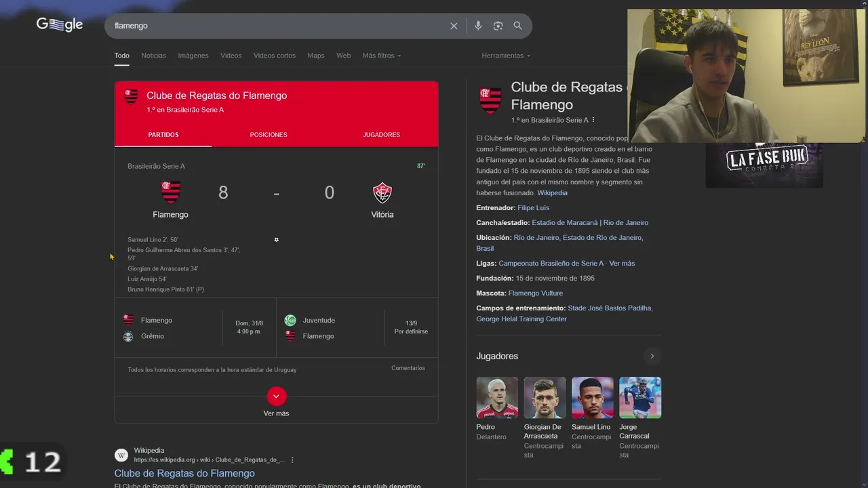Switch to the Imágenes tab

tap(193, 56)
